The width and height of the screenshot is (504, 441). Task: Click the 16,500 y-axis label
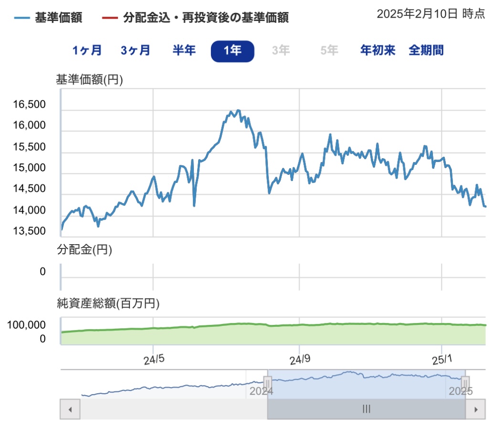pyautogui.click(x=29, y=104)
